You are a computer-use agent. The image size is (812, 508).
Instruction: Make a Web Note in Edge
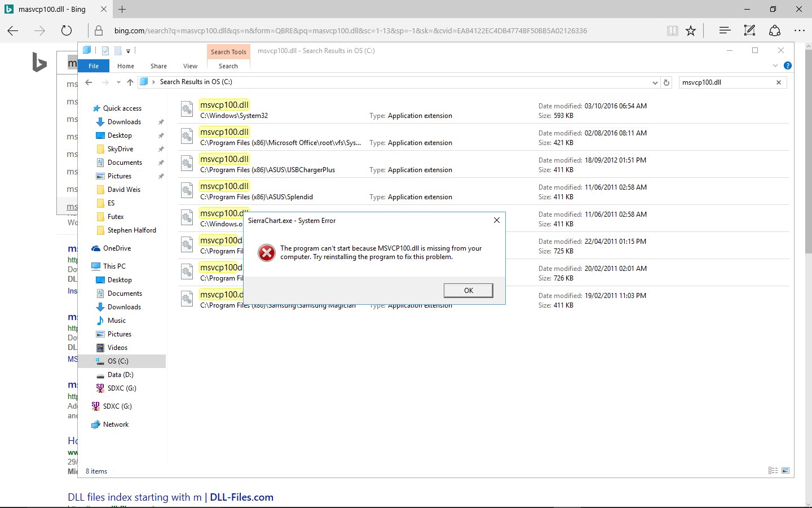click(x=749, y=30)
